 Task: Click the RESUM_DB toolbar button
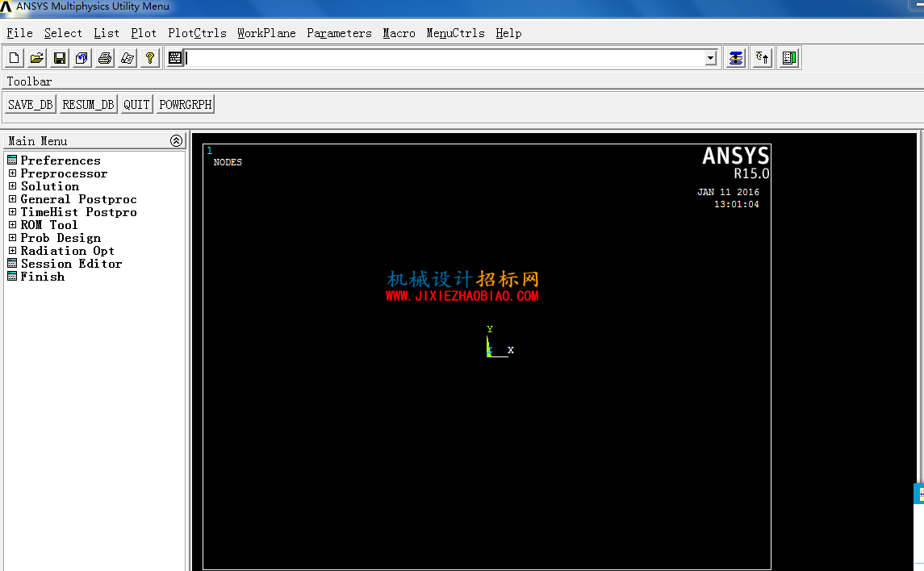pos(89,104)
